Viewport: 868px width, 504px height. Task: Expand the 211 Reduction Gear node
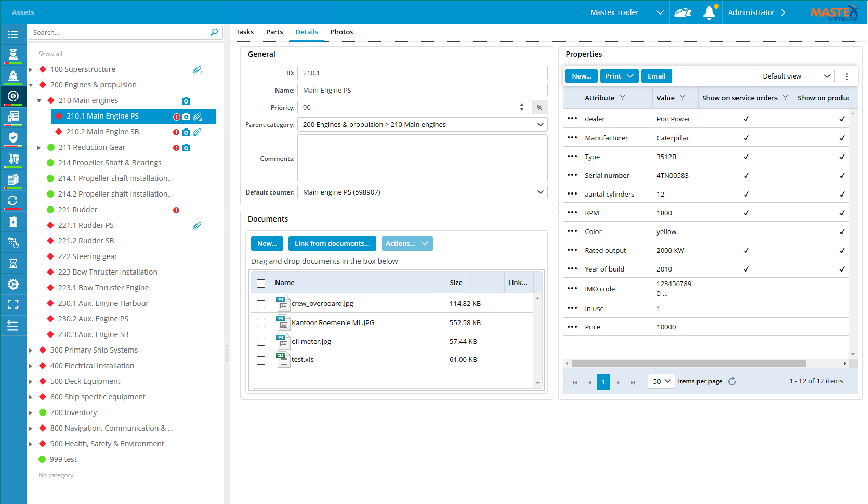(x=39, y=148)
